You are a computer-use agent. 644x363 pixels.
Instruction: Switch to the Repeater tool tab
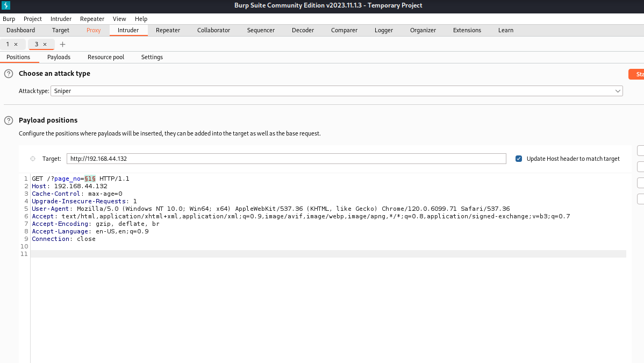point(168,31)
